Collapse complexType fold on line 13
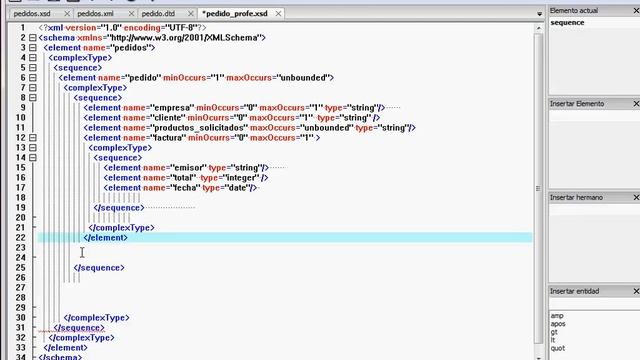The width and height of the screenshot is (640, 360). click(33, 148)
